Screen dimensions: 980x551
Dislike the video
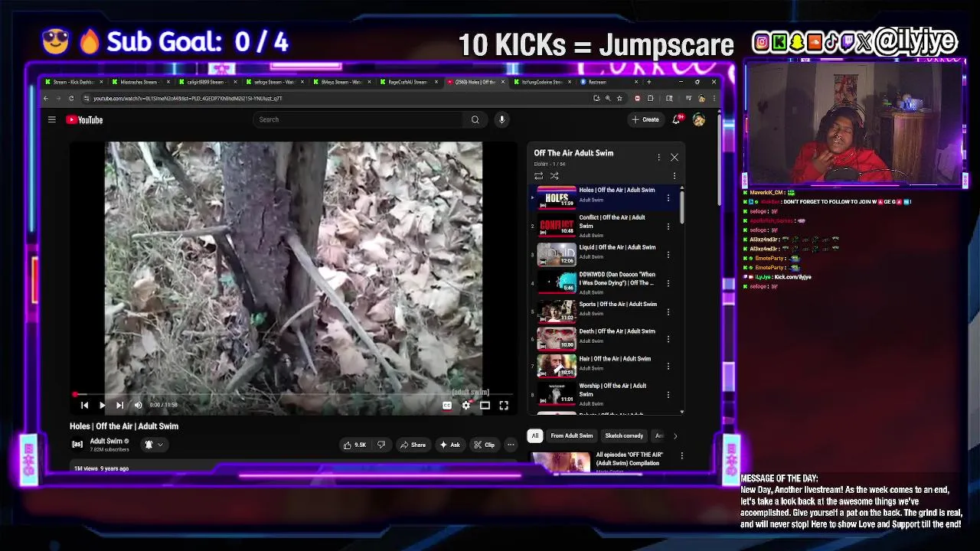[x=381, y=445]
